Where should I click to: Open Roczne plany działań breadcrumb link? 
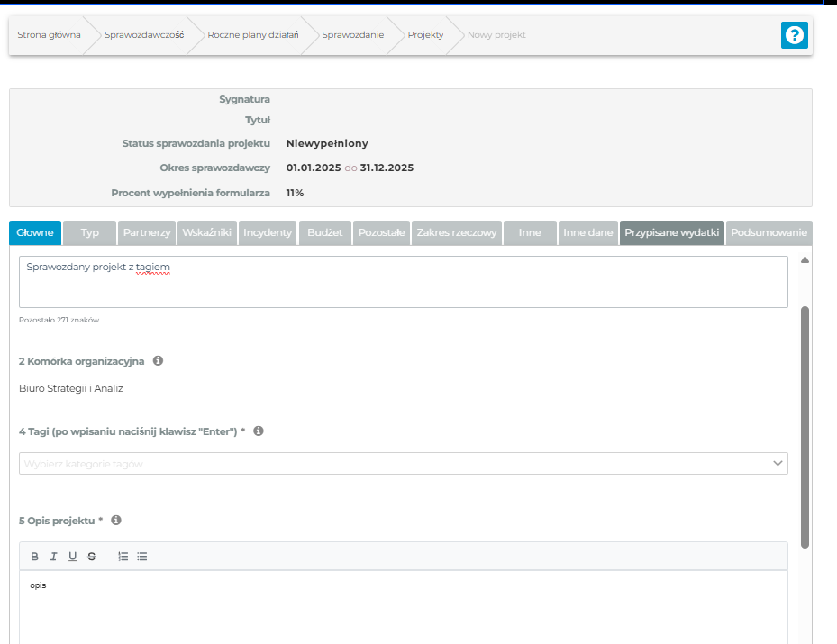[252, 35]
